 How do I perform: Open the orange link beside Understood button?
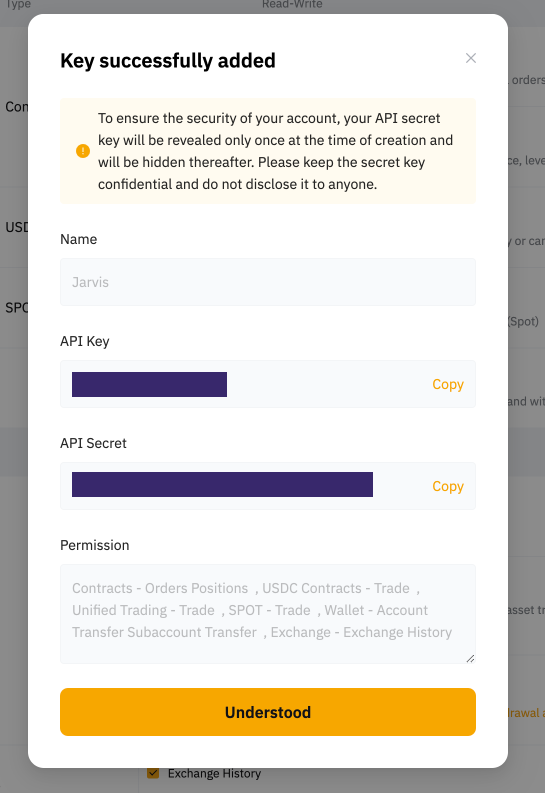(526, 713)
